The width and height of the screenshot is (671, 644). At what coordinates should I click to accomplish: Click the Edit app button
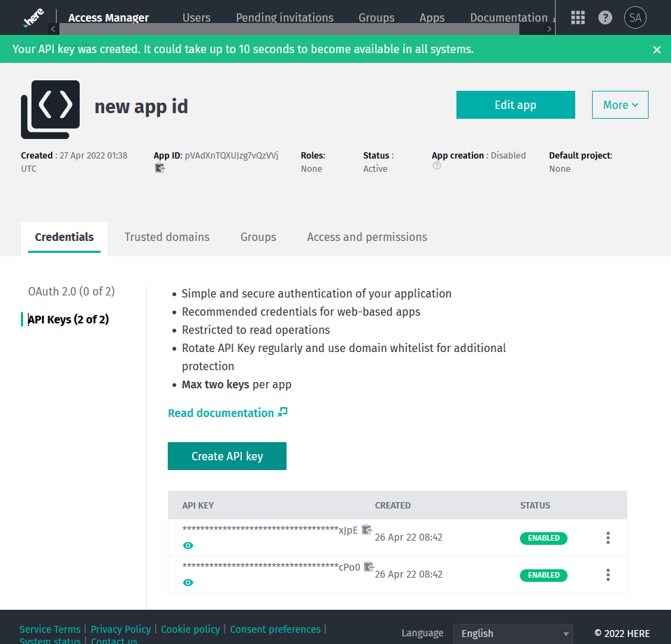515,105
